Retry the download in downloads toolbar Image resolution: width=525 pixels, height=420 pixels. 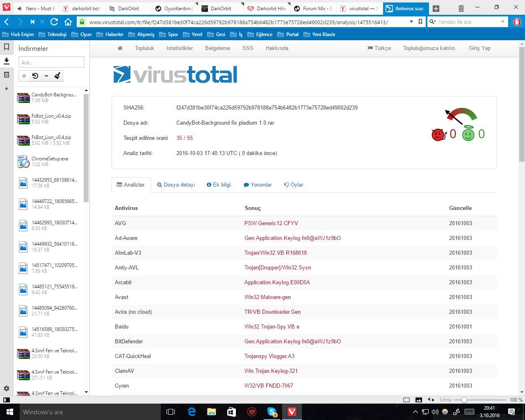pyautogui.click(x=35, y=76)
